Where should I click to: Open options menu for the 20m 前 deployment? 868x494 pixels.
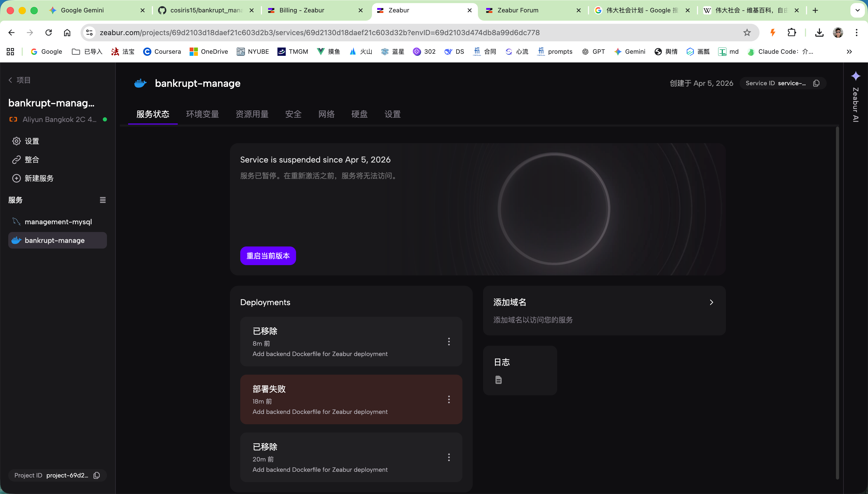click(449, 457)
